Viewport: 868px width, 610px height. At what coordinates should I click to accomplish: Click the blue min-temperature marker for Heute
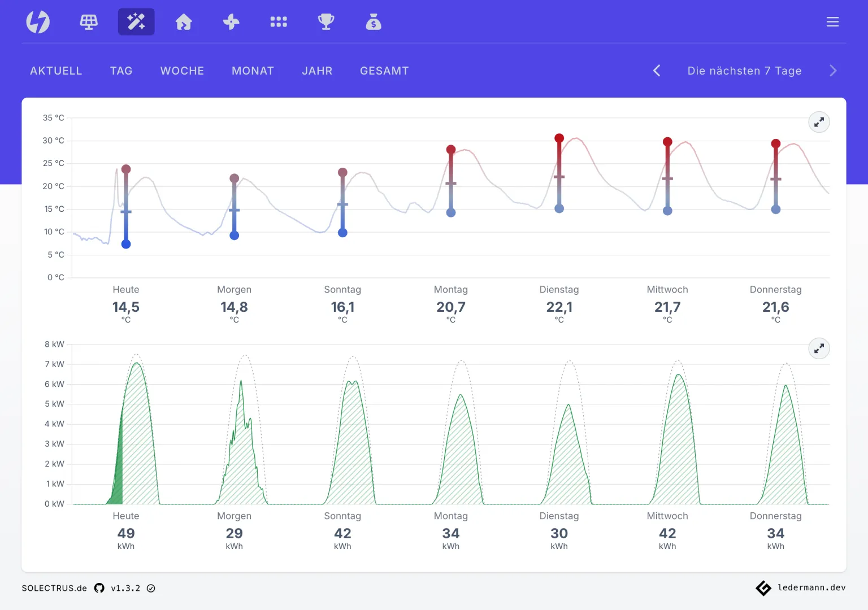[x=126, y=244]
